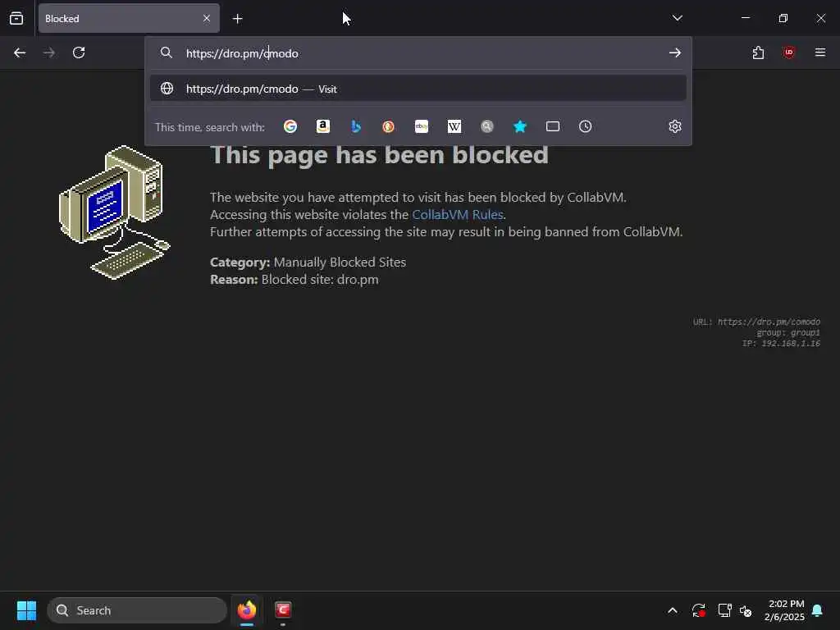Viewport: 840px width, 630px height.
Task: Open a new tab with the plus button
Action: [237, 19]
